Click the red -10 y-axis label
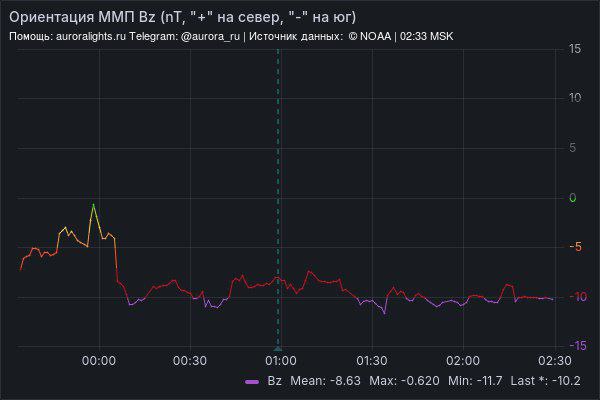 coord(578,297)
